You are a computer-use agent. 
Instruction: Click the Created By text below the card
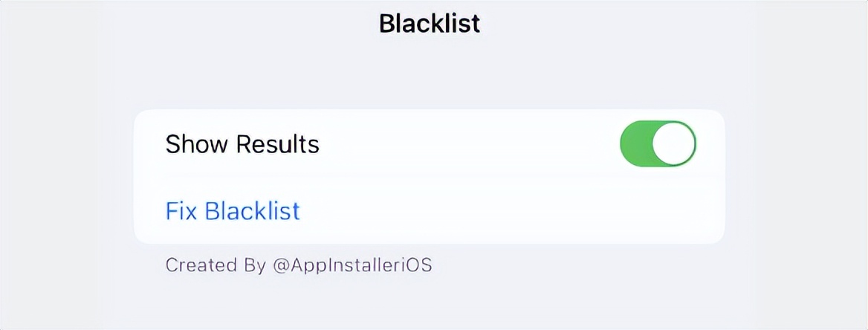[x=215, y=265]
